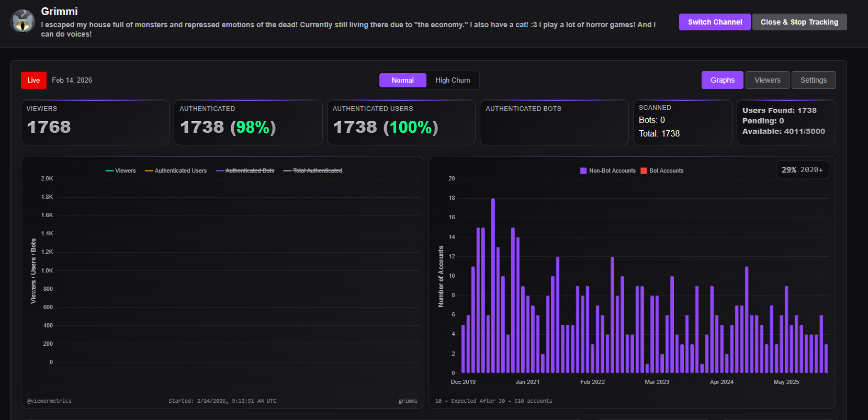Open the Graphs tab
The image size is (868, 420).
(723, 80)
